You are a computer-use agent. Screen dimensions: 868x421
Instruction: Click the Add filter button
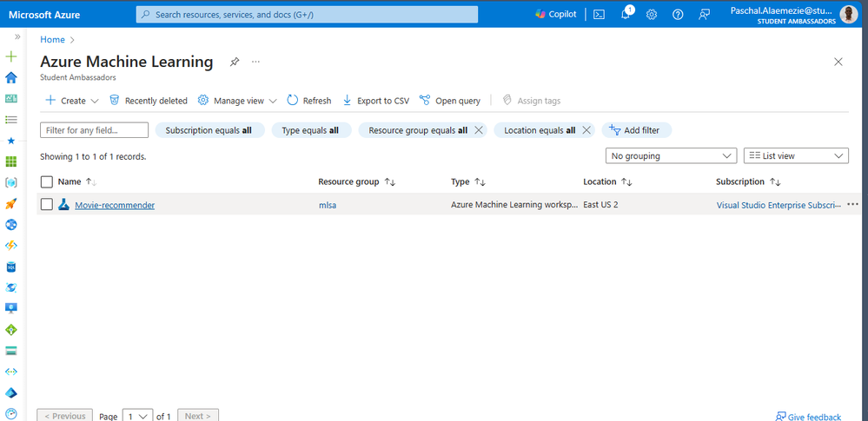(x=637, y=130)
